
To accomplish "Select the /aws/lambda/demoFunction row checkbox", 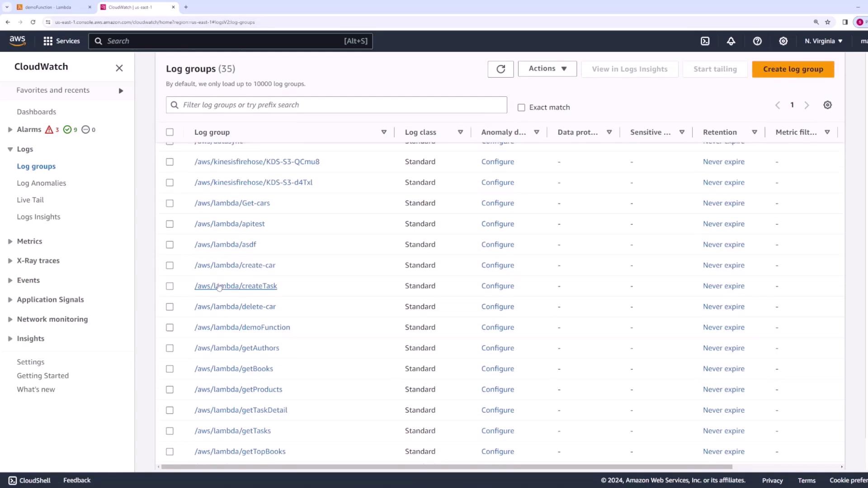I will (x=170, y=328).
